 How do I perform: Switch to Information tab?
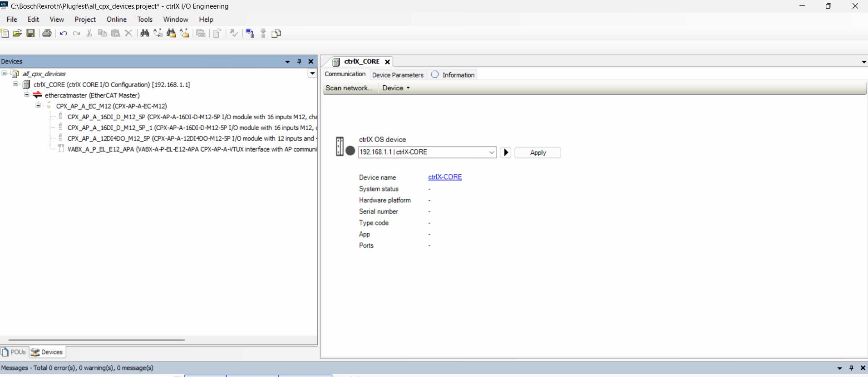tap(453, 75)
